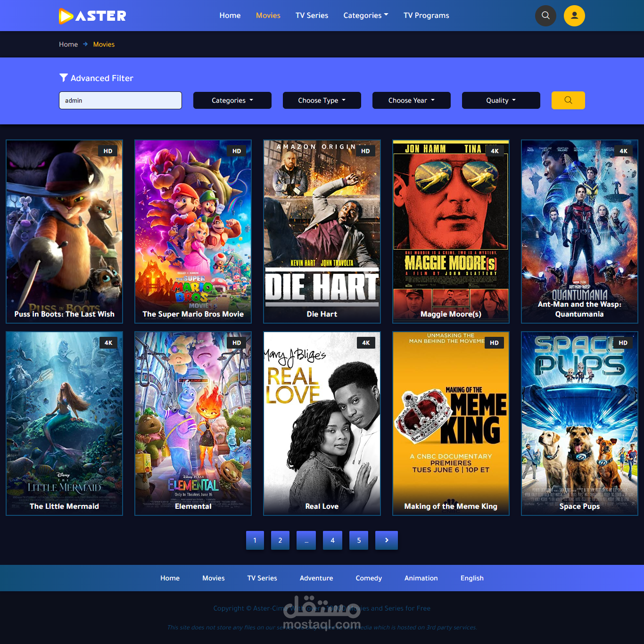This screenshot has width=644, height=644.
Task: Click Comedy in the footer menu
Action: point(369,578)
